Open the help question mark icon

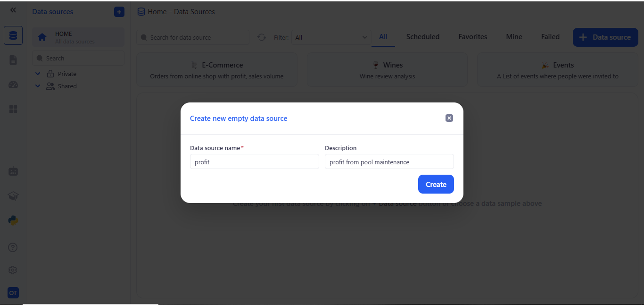(x=13, y=247)
